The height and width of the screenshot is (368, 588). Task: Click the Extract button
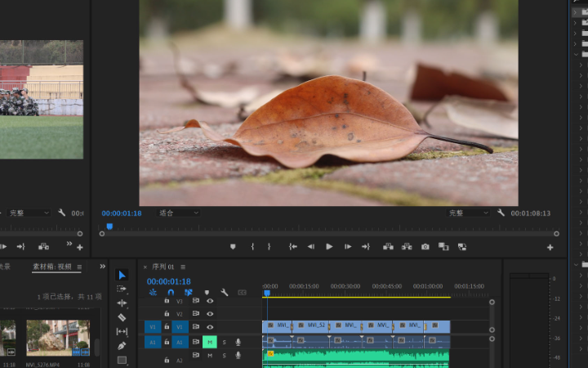tap(407, 247)
